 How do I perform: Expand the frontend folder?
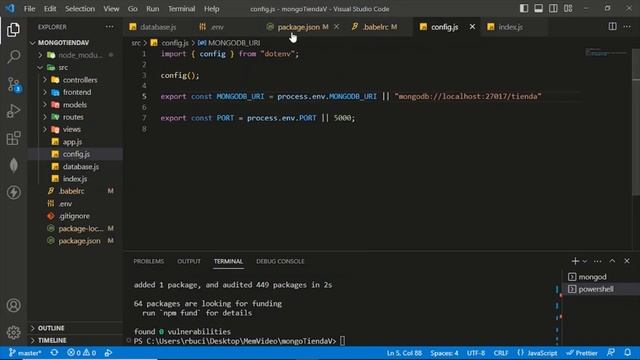coord(45,92)
